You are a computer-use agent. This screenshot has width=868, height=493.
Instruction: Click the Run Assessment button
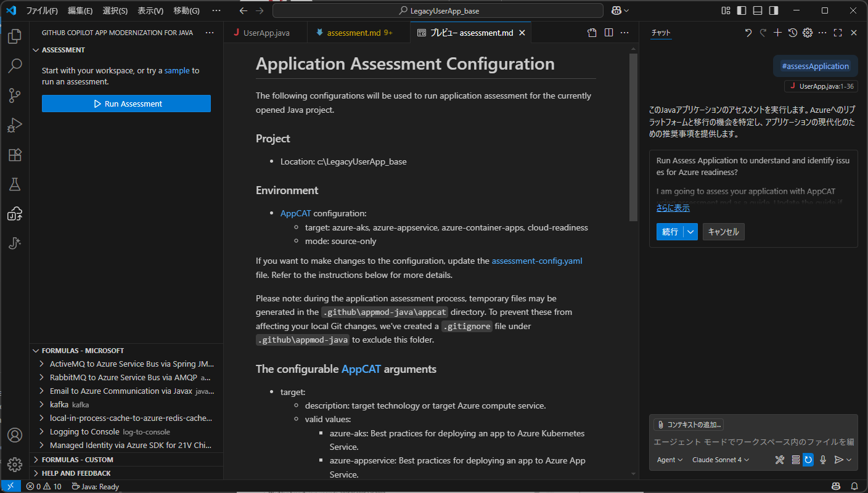coord(126,104)
